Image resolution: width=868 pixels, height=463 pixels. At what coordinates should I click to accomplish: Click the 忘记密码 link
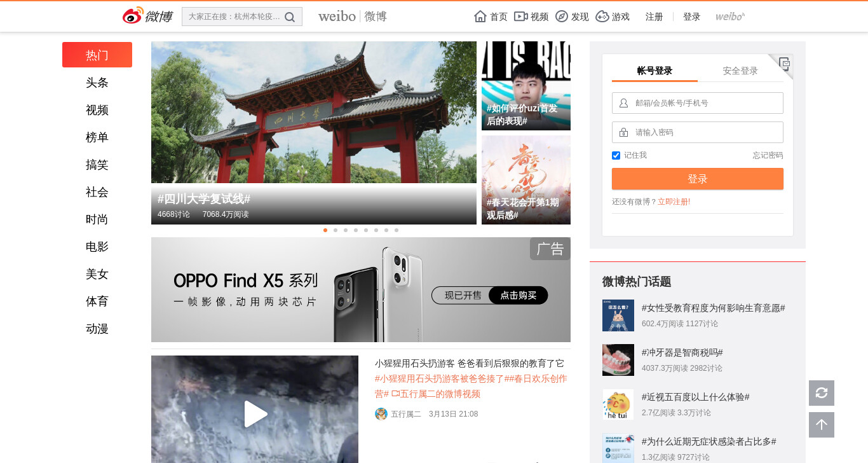pyautogui.click(x=768, y=155)
